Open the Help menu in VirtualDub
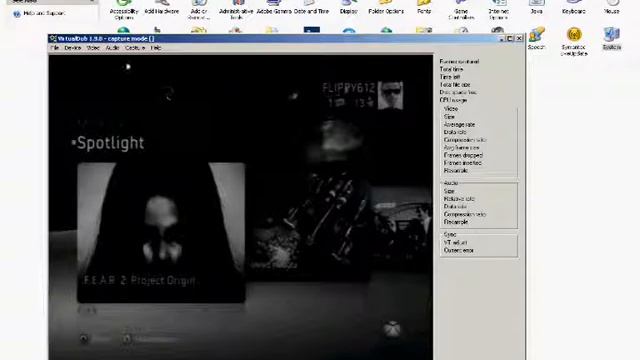Image resolution: width=640 pixels, height=360 pixels. (x=156, y=48)
